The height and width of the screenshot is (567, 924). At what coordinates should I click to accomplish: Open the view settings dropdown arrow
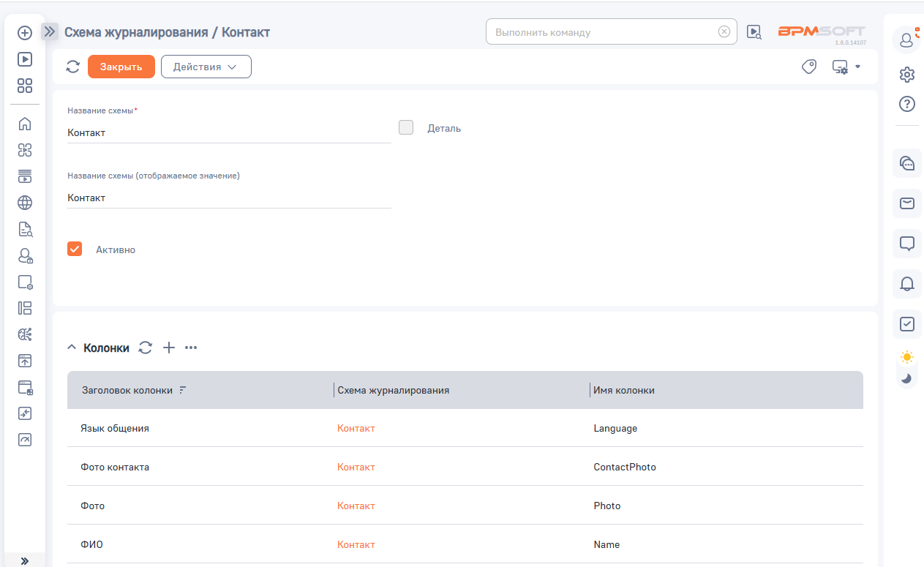[857, 67]
